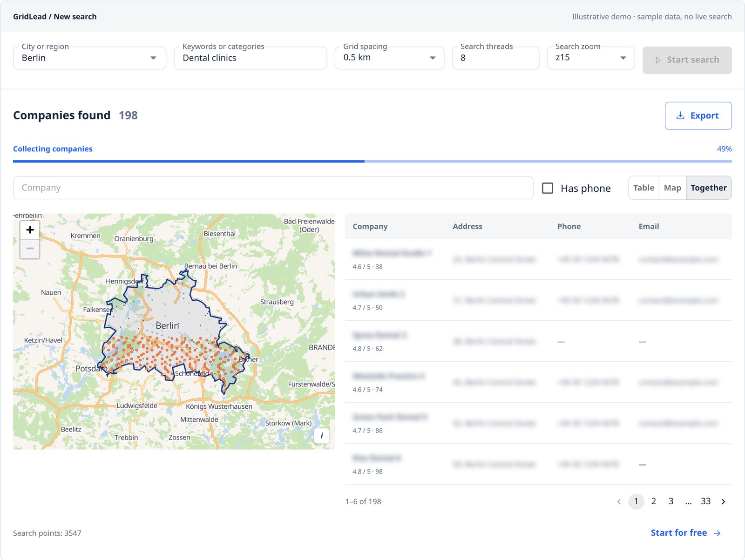Open the City or region dropdown
Viewport: 745px width, 560px height.
click(89, 58)
